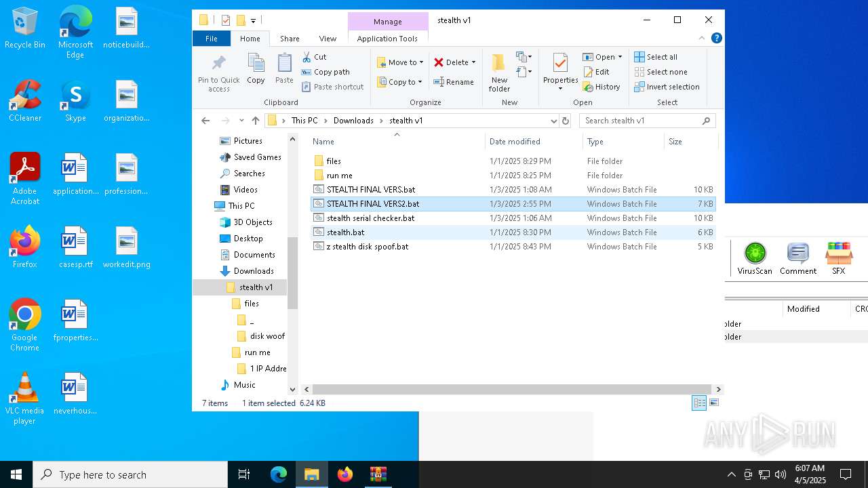Expand the Delete dropdown arrow
This screenshot has height=488, width=868.
[x=473, y=62]
